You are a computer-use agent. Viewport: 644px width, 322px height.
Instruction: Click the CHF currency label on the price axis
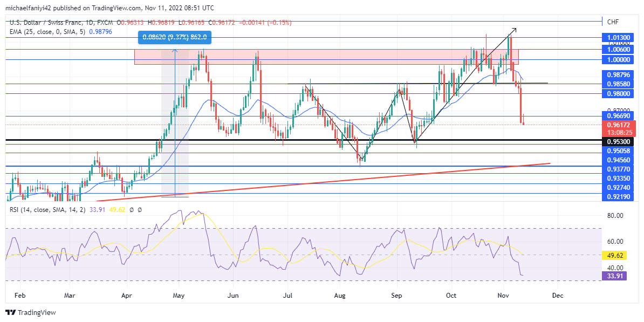pos(613,22)
